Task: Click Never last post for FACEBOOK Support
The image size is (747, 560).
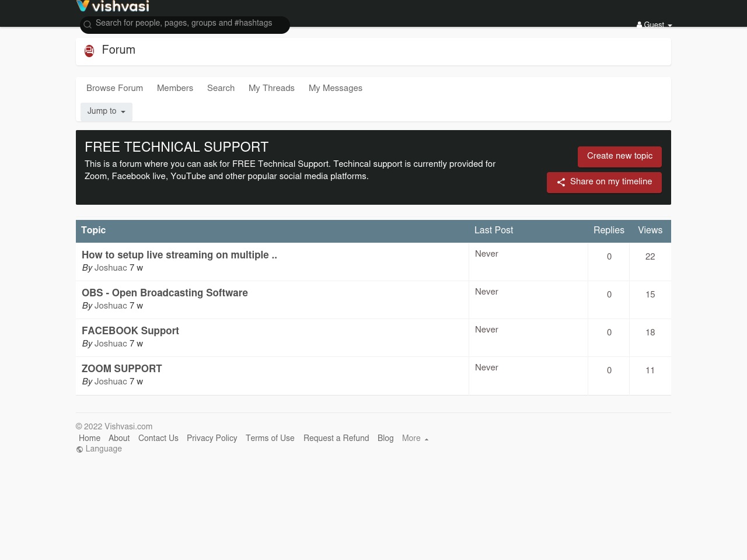Action: click(x=487, y=330)
